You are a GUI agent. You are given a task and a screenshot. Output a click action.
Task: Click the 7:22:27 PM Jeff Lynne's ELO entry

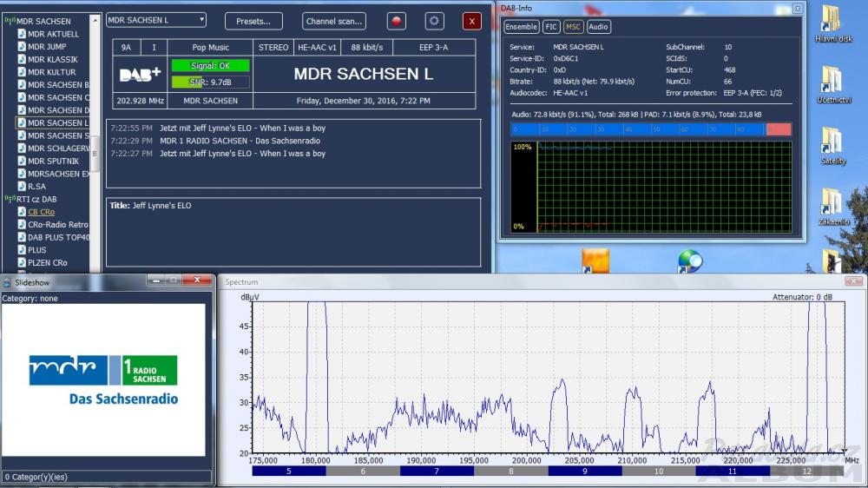coord(218,154)
